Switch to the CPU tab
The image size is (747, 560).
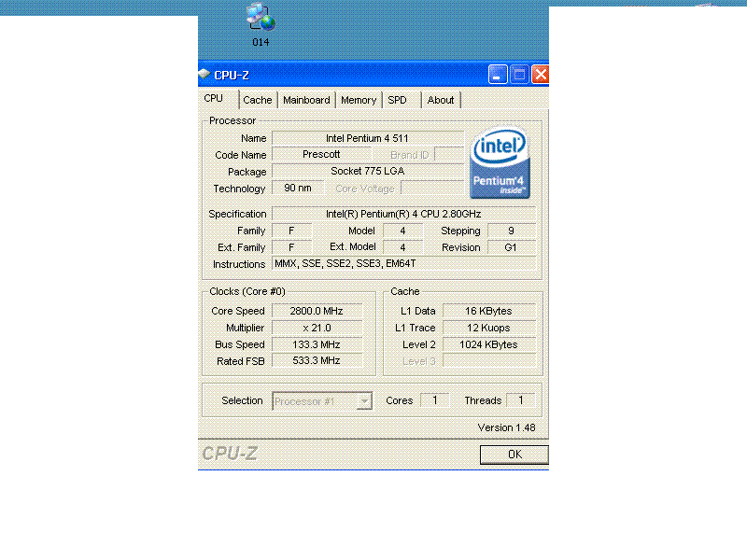tap(214, 99)
